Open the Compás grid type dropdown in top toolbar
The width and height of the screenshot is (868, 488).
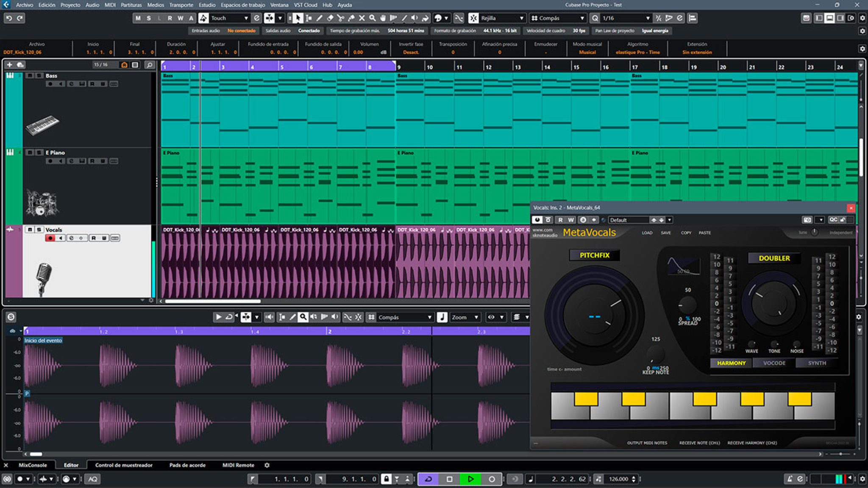pyautogui.click(x=558, y=18)
